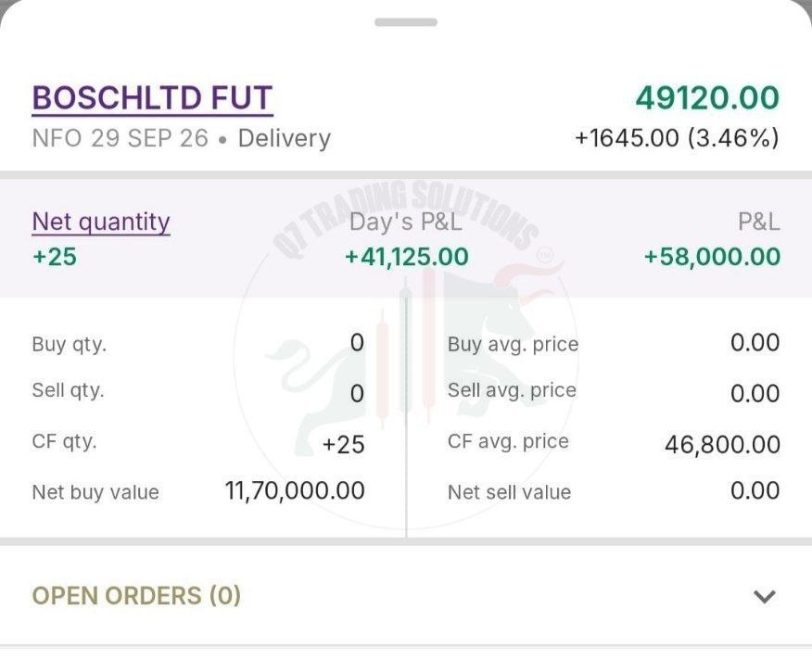Tap the bottom sheet drag handle
The image size is (812, 660).
pos(406,22)
